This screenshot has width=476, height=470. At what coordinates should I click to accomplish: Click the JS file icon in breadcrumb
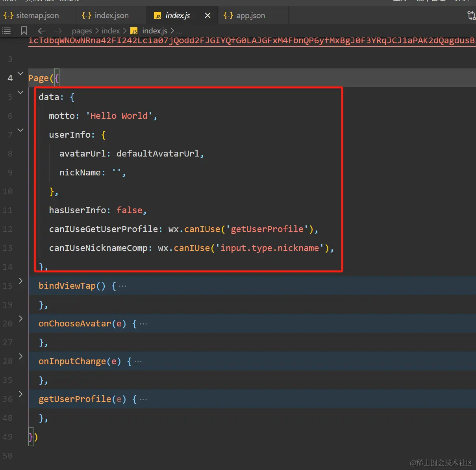pyautogui.click(x=134, y=31)
